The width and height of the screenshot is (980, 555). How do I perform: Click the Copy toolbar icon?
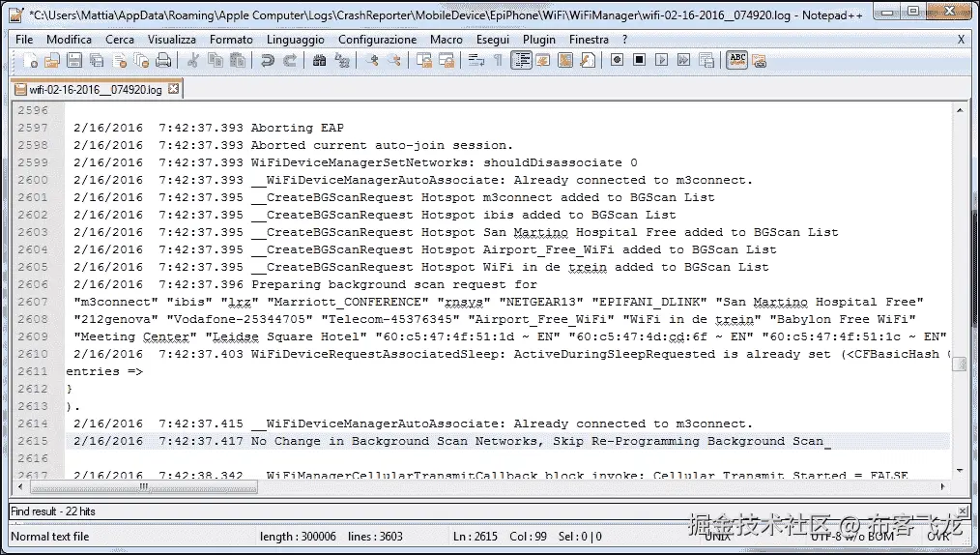pyautogui.click(x=215, y=61)
